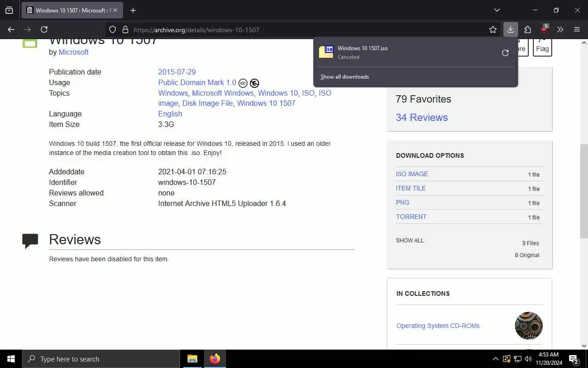Reload the current page
The image size is (588, 368).
pyautogui.click(x=44, y=29)
